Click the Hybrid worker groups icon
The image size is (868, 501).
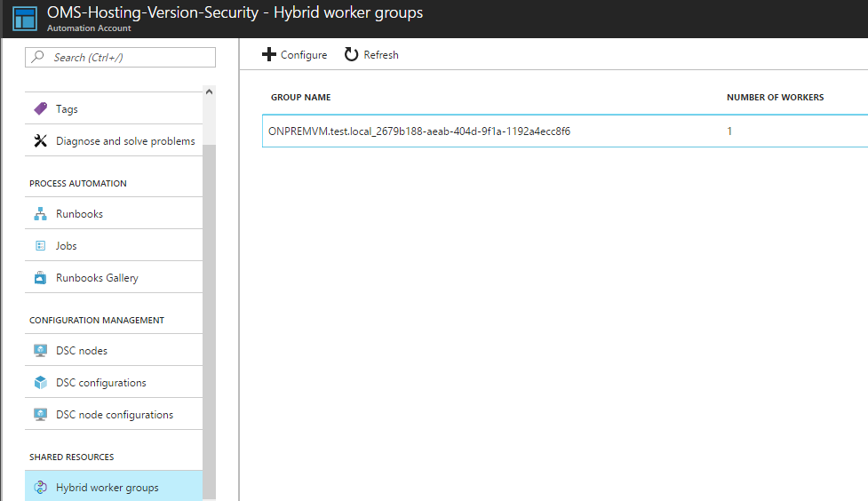pos(40,488)
